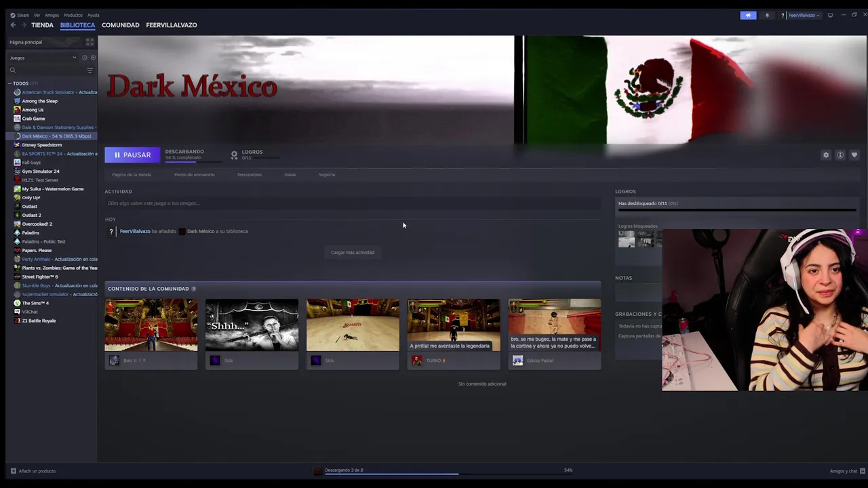Open the Soporte link

327,175
